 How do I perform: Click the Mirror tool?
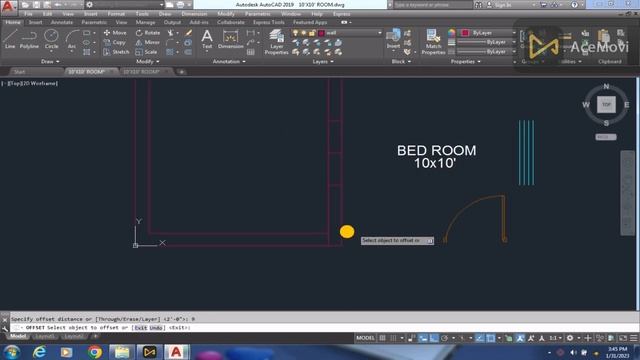147,42
